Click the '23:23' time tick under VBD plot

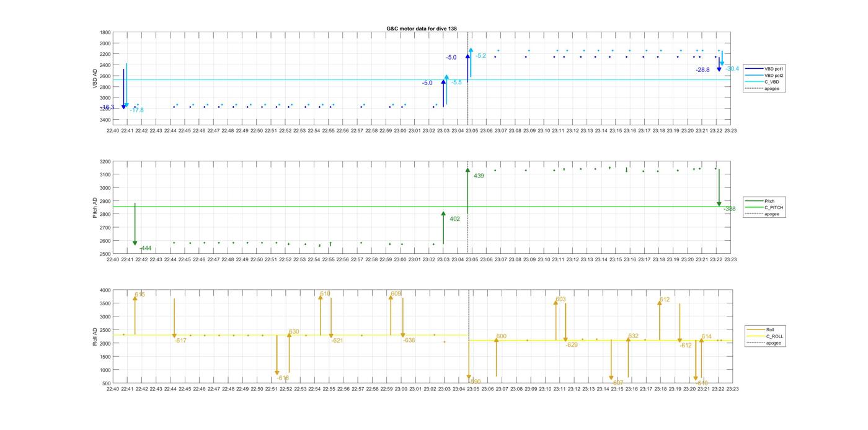click(730, 131)
